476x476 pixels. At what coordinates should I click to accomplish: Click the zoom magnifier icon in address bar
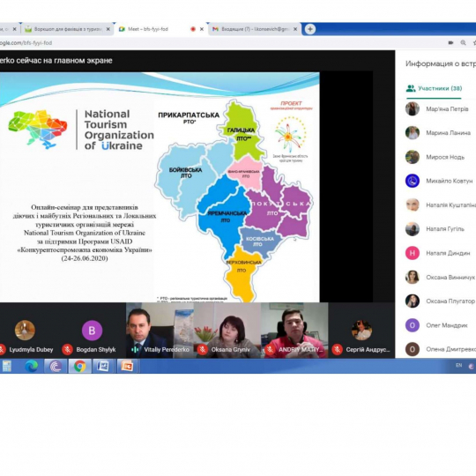pos(464,43)
